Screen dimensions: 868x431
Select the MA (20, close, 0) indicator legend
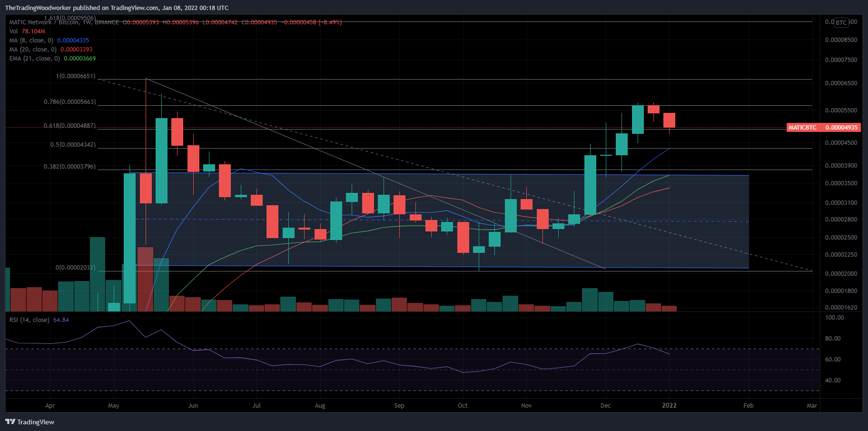tap(51, 50)
